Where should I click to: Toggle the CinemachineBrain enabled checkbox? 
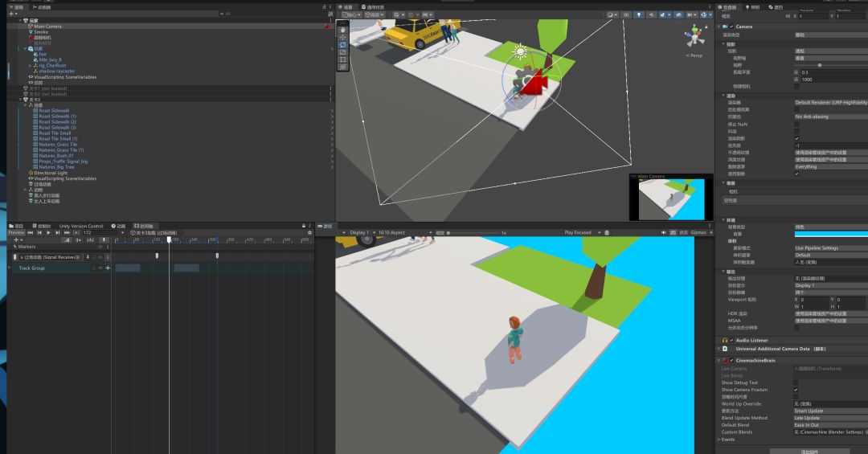[x=731, y=361]
